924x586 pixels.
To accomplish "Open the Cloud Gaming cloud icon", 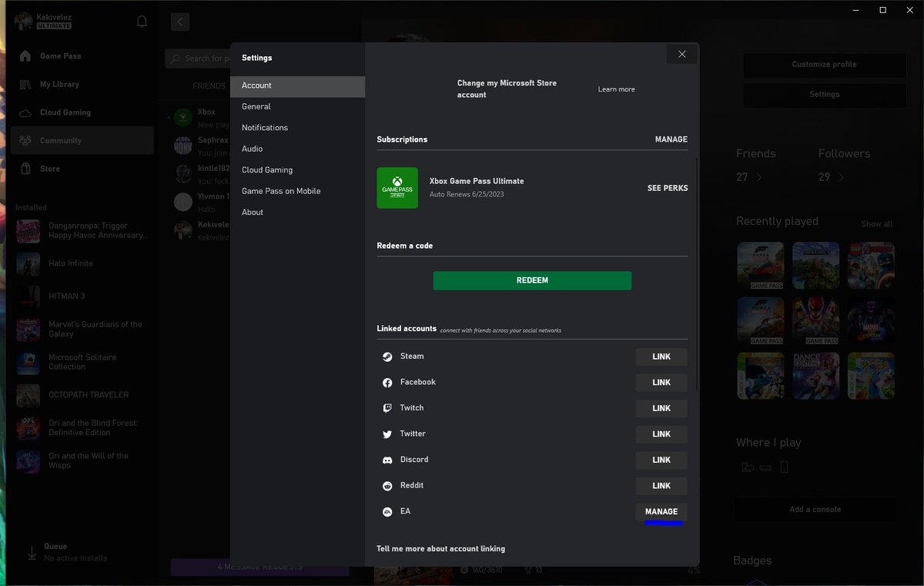I will 25,112.
